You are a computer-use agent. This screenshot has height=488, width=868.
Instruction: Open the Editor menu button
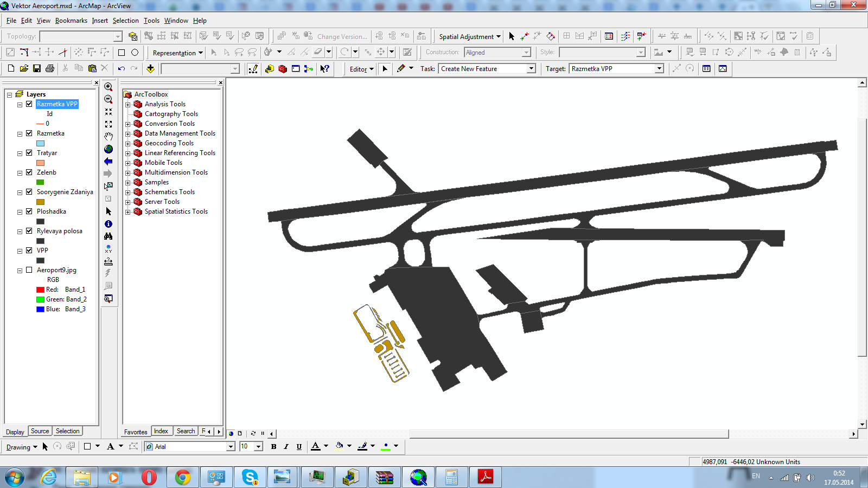361,69
